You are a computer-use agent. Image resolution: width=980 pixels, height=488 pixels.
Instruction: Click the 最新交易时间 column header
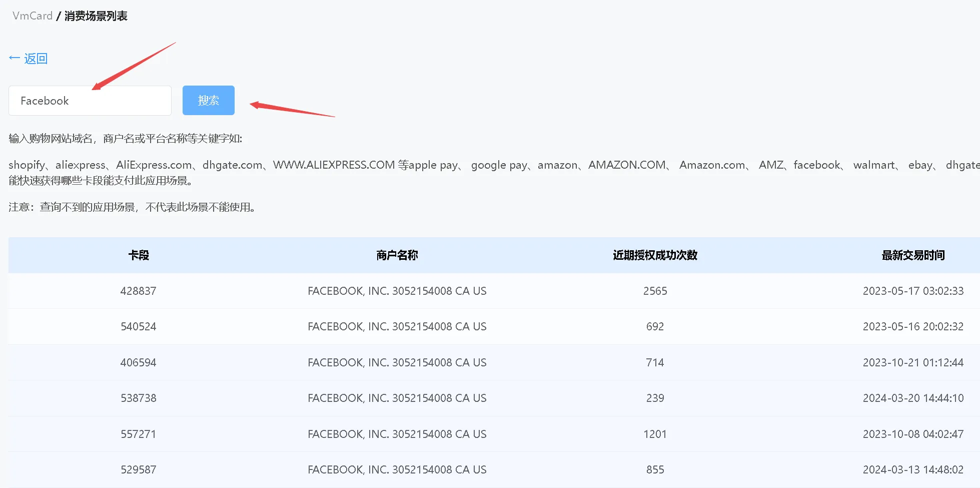coord(913,255)
